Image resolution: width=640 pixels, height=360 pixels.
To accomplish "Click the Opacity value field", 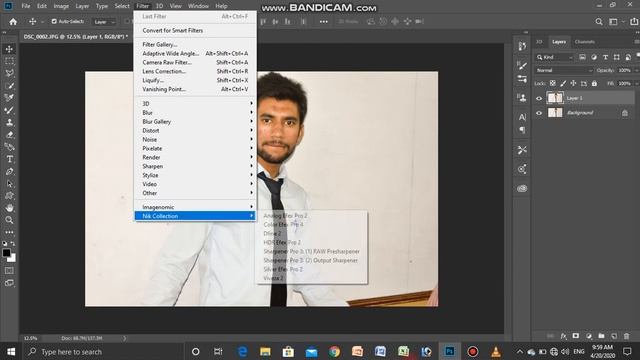I will [x=624, y=70].
